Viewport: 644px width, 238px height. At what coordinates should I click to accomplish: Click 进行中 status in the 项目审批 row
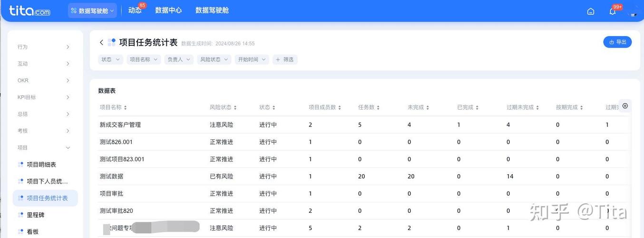click(x=268, y=194)
